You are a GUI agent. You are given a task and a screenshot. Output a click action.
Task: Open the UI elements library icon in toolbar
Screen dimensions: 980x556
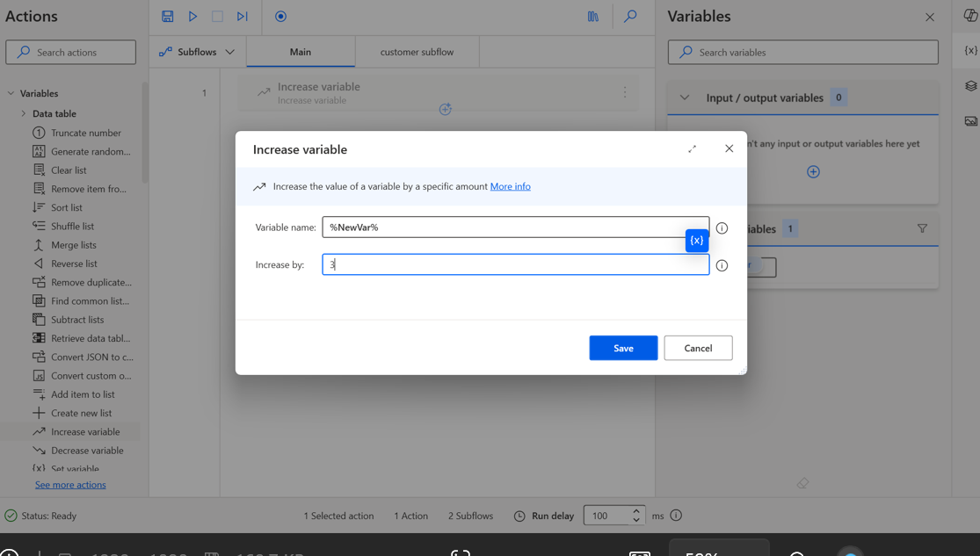[x=593, y=16]
